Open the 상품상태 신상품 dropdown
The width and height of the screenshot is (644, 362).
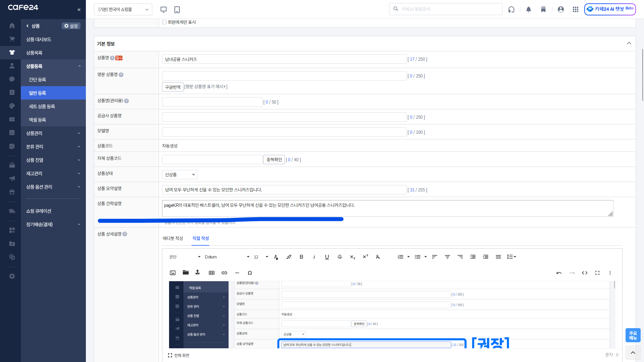point(180,175)
